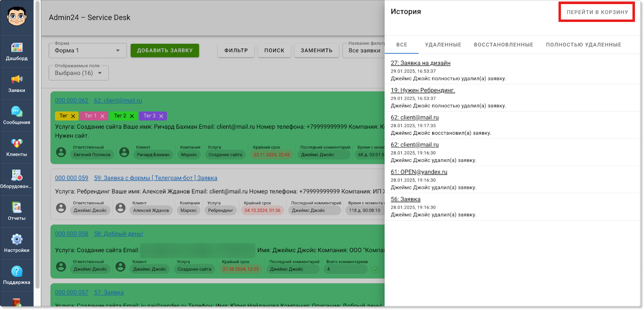Switch to the Полностью удаленные tab
The image size is (644, 310).
point(583,45)
